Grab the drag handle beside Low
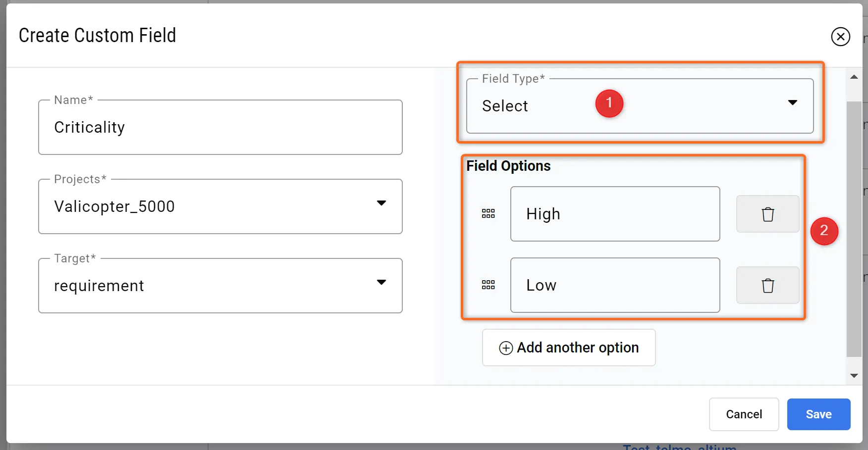 coord(488,285)
